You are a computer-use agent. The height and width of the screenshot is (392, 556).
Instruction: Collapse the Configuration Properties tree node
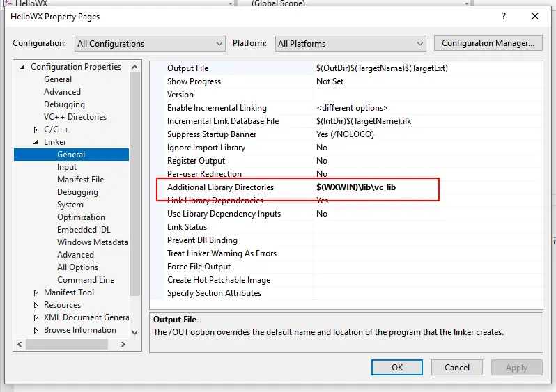coord(23,67)
